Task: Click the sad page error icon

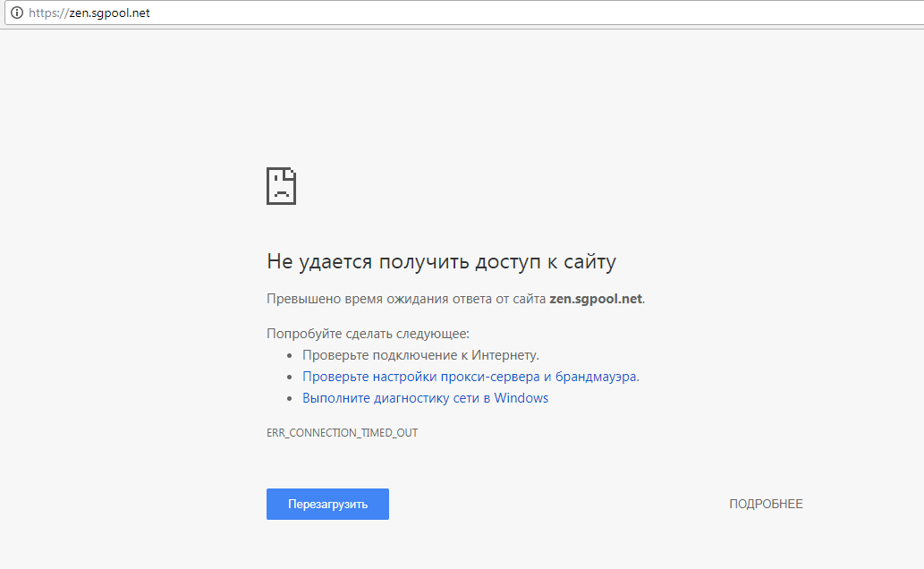Action: 281,185
